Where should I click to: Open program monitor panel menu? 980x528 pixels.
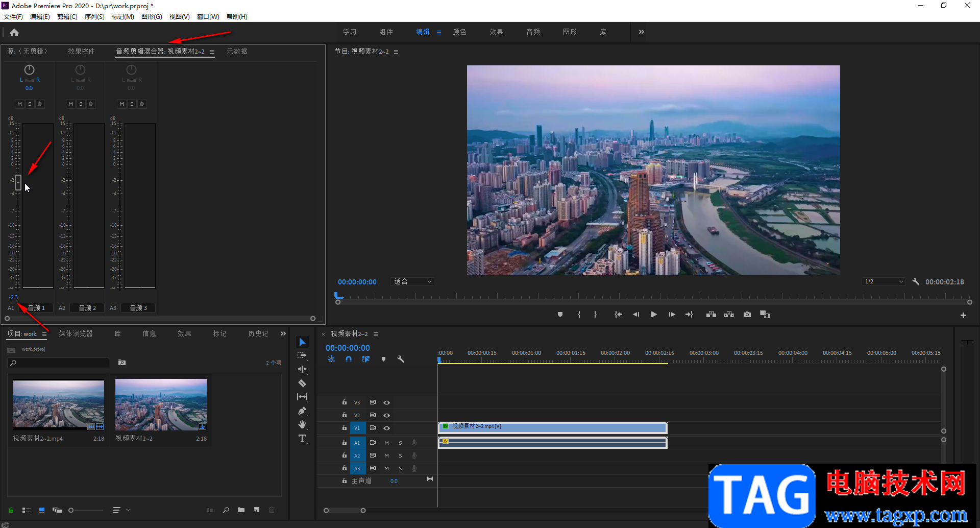[x=396, y=52]
